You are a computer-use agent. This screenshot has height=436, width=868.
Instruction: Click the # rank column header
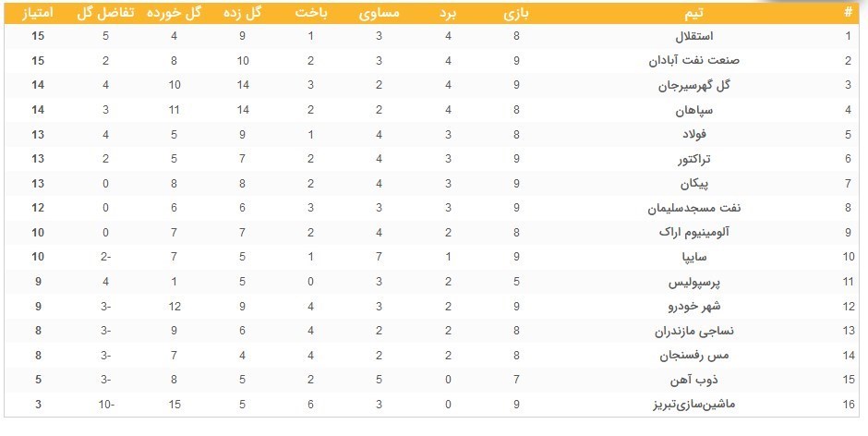pos(847,12)
